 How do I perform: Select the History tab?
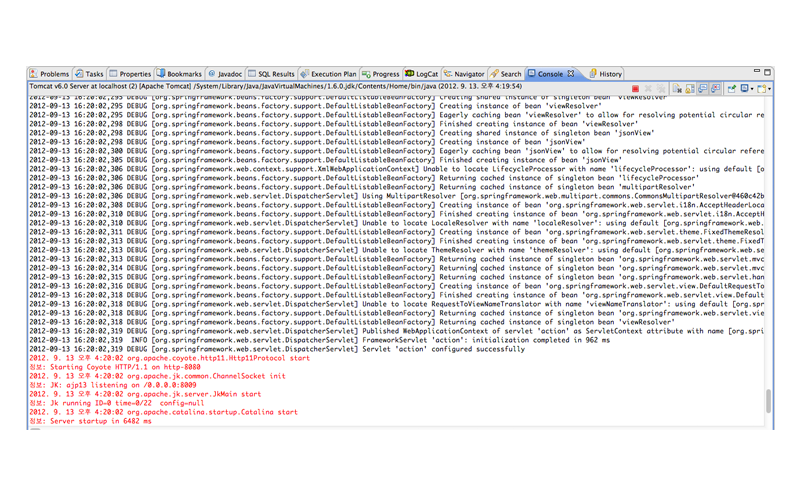click(x=605, y=74)
